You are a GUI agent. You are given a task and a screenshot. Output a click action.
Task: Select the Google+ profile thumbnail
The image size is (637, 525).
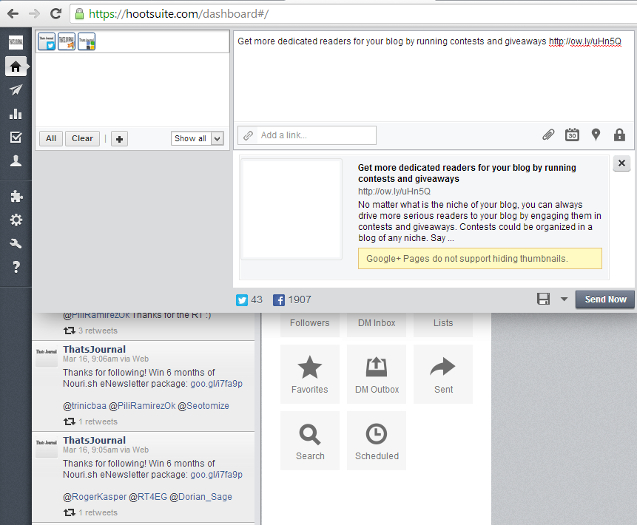click(87, 42)
